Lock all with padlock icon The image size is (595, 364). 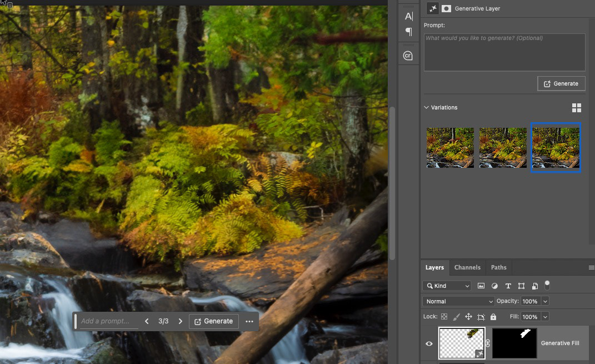[493, 317]
